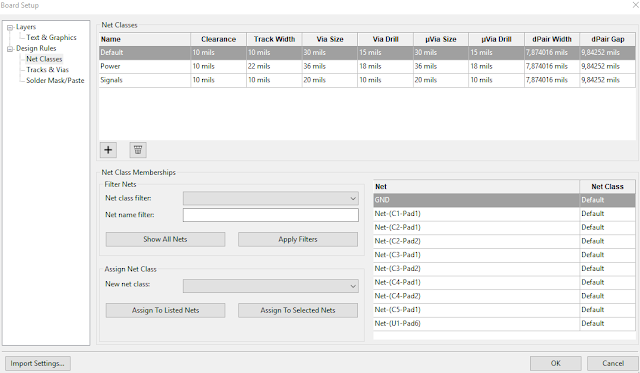Click Import Settings button
Screen dimensions: 640x373
coord(38,363)
